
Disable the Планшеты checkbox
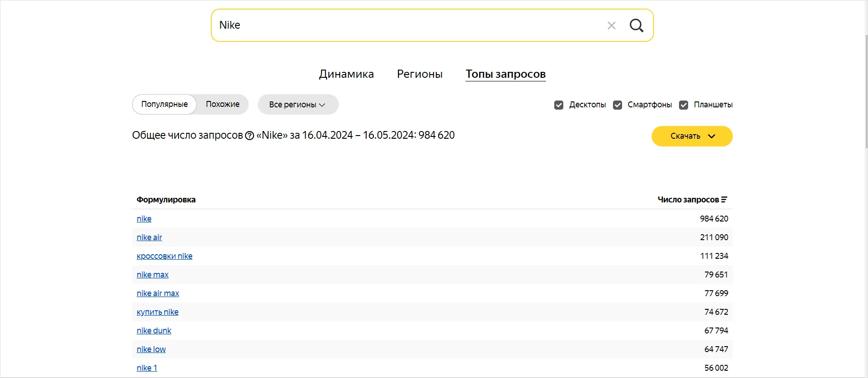pyautogui.click(x=684, y=105)
